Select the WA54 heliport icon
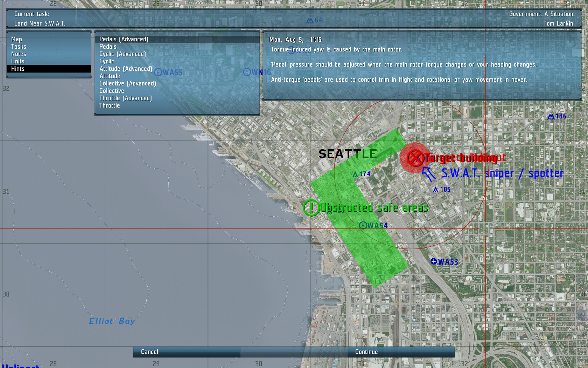The width and height of the screenshot is (588, 368). [363, 225]
